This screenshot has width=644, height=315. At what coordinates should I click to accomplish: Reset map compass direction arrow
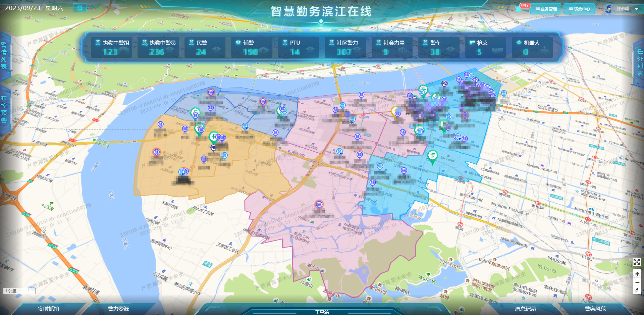tap(637, 290)
